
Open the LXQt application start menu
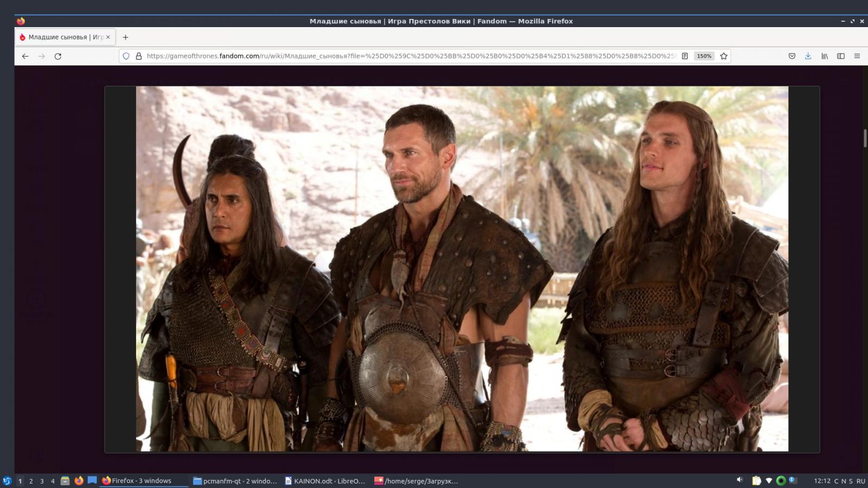[7, 481]
